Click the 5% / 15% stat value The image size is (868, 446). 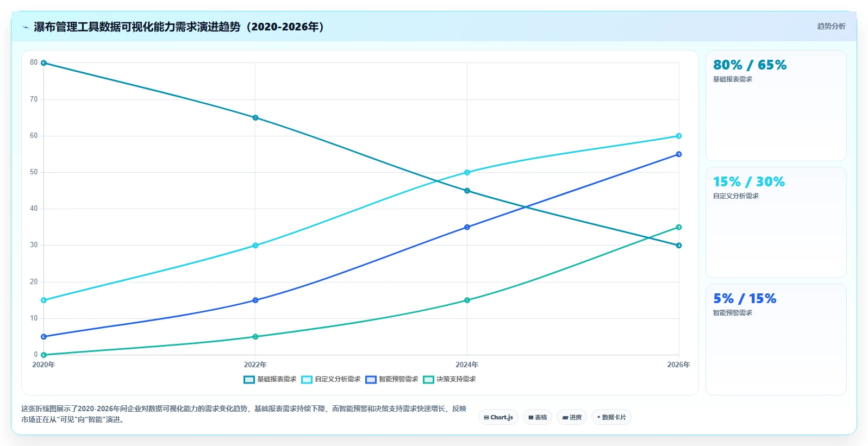pos(745,299)
